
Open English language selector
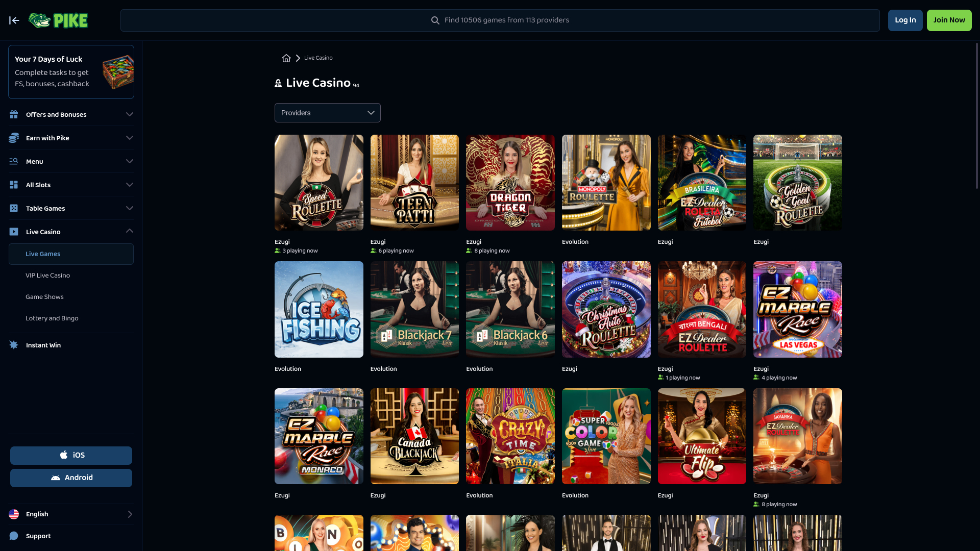pyautogui.click(x=71, y=514)
